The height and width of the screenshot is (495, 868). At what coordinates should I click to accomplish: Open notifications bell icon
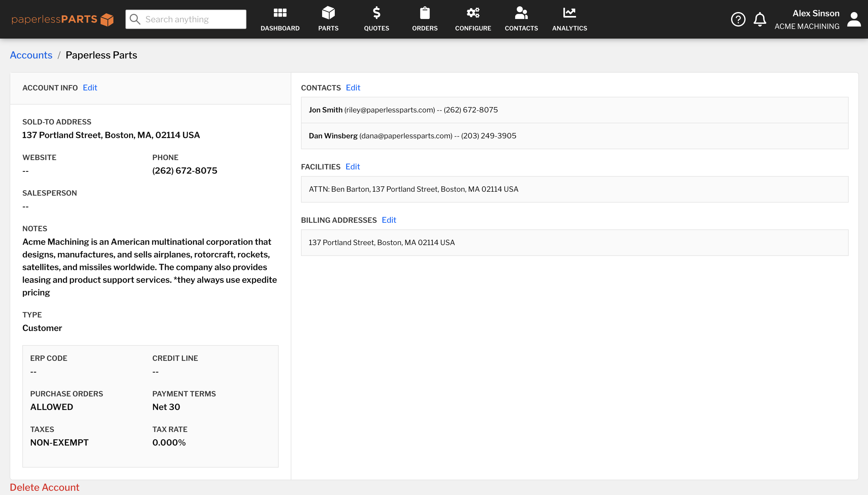(x=759, y=19)
